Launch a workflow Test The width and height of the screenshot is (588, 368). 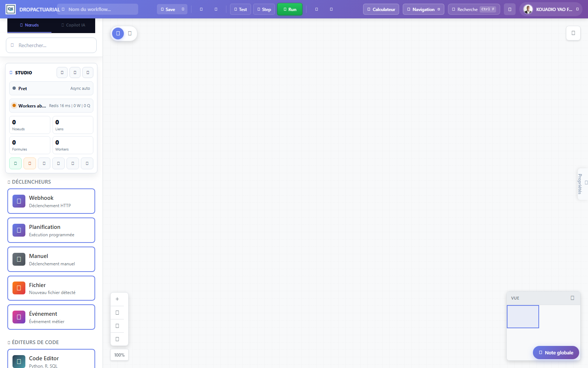pyautogui.click(x=240, y=9)
